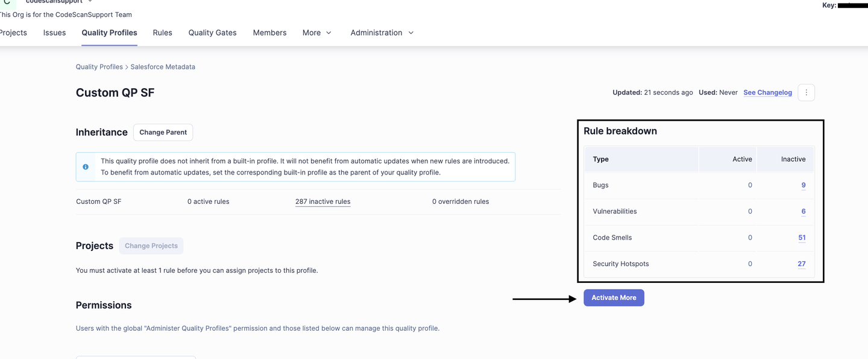Open the codescansupport organization switcher
Viewport: 868px width, 359px height.
(58, 2)
